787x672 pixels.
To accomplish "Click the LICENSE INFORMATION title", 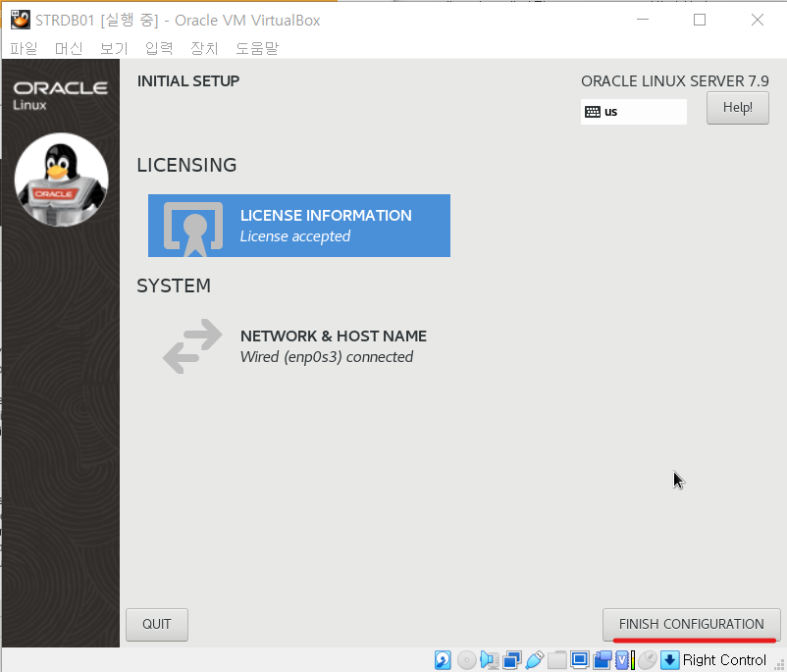I will point(326,215).
